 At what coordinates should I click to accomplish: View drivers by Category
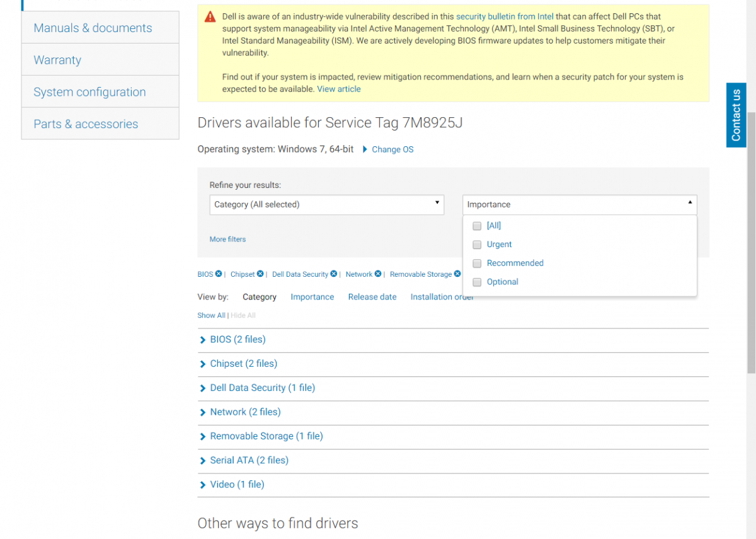pyautogui.click(x=260, y=297)
